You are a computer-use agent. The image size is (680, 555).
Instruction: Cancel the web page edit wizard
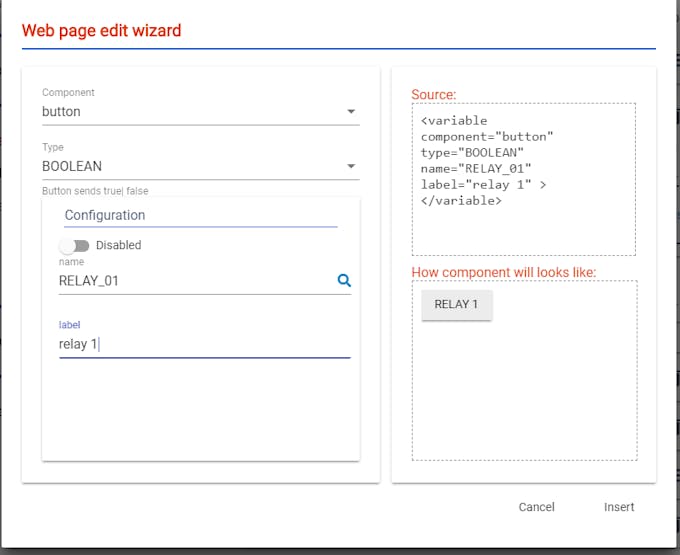[x=536, y=507]
